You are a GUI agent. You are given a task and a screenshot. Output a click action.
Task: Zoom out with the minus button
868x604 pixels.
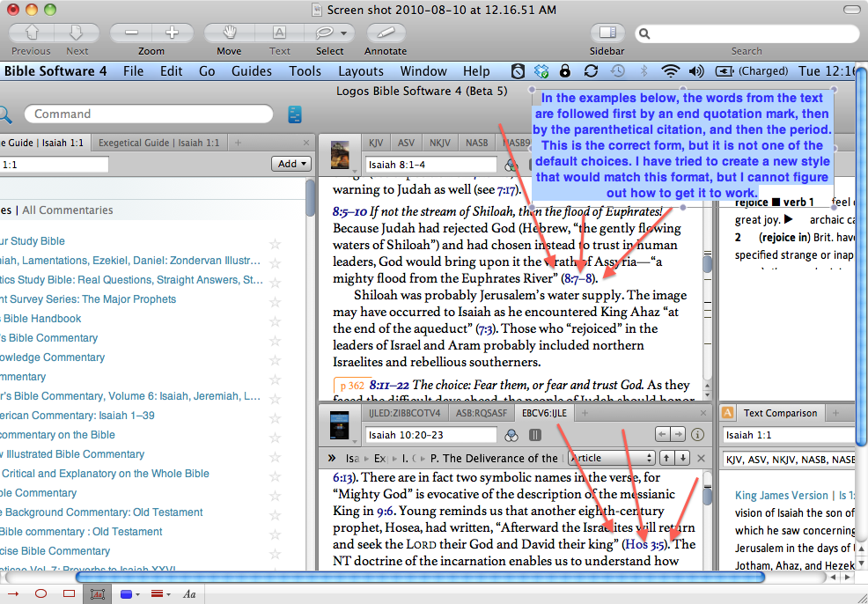(130, 33)
